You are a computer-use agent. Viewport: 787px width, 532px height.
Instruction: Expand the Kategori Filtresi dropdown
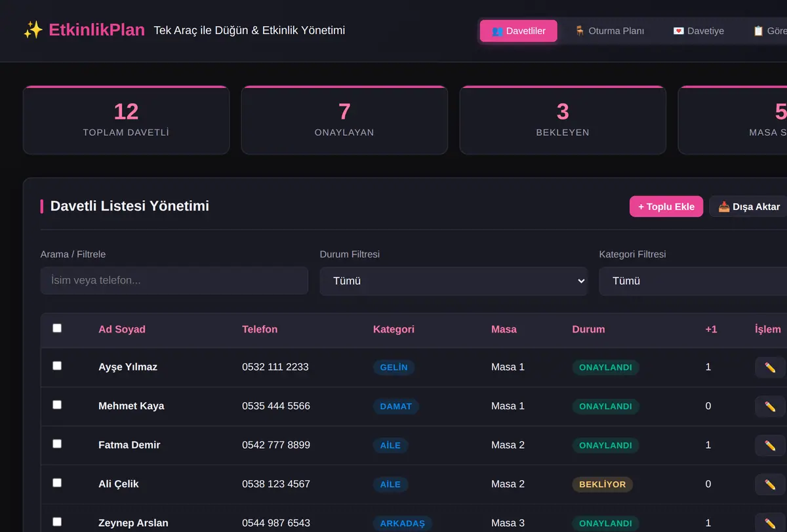(693, 281)
